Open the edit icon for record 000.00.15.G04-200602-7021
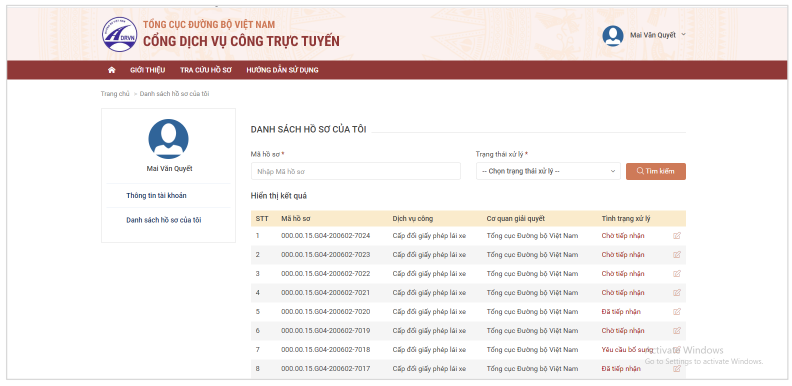Image resolution: width=792 pixels, height=386 pixels. pyautogui.click(x=677, y=293)
